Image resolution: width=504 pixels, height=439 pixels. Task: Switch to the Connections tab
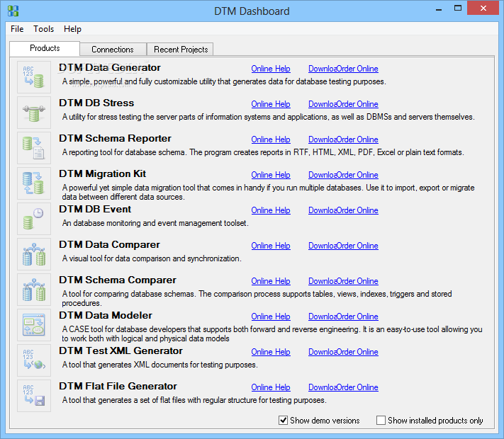(113, 50)
